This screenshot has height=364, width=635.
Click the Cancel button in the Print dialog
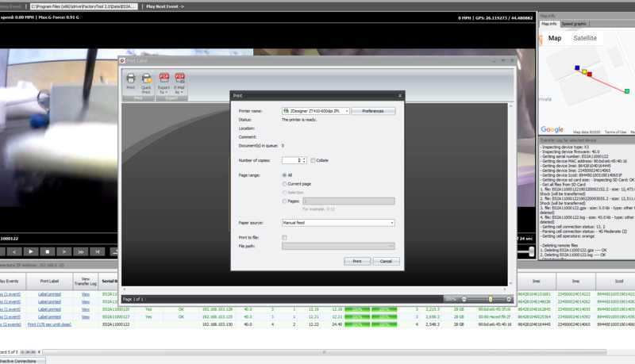click(386, 261)
